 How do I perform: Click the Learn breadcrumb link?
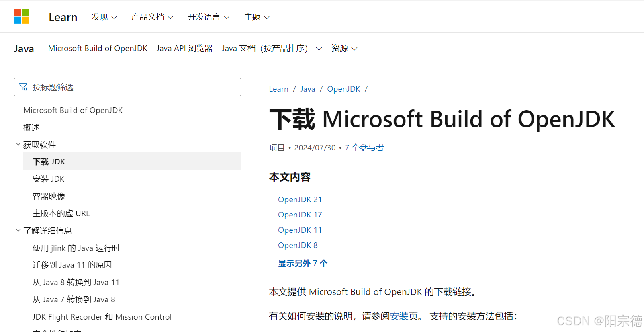(279, 89)
